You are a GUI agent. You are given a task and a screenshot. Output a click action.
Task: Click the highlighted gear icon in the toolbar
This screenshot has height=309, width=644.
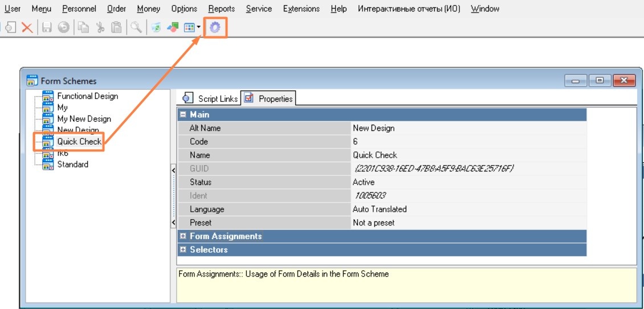(x=215, y=27)
